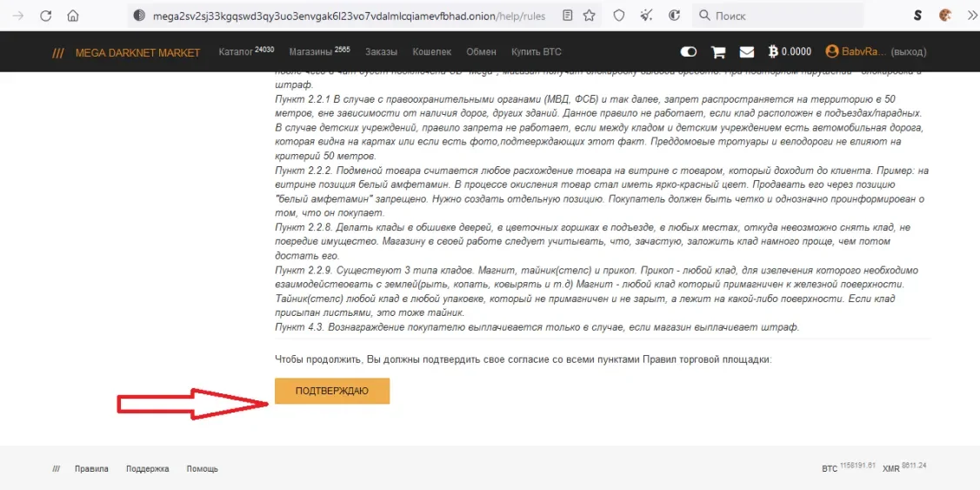Expand the toolbar overflow chevron
This screenshot has width=980, height=490.
click(970, 16)
